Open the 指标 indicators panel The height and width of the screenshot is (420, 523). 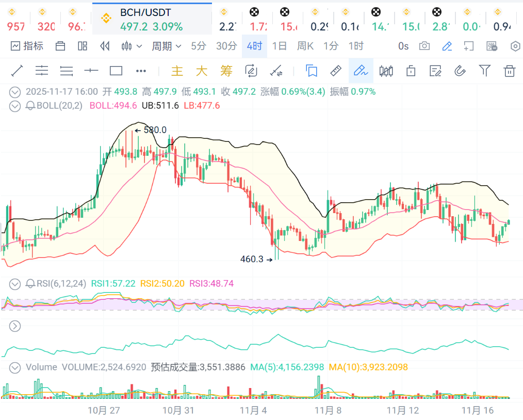[27, 46]
